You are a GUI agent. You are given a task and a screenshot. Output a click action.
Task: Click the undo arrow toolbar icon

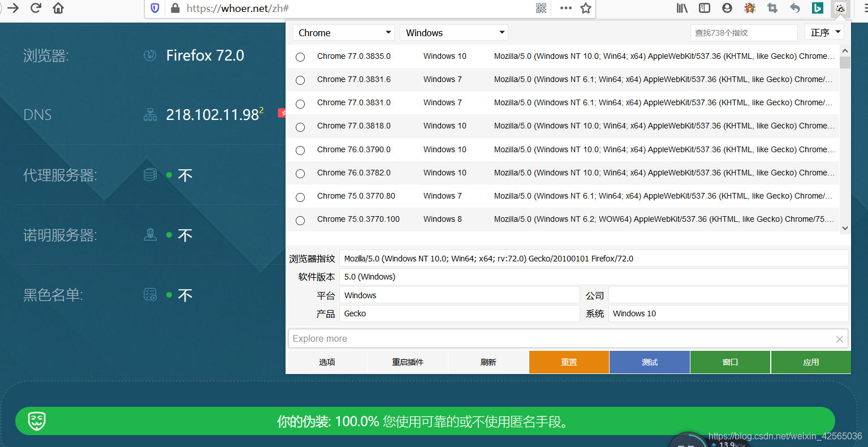click(x=795, y=8)
